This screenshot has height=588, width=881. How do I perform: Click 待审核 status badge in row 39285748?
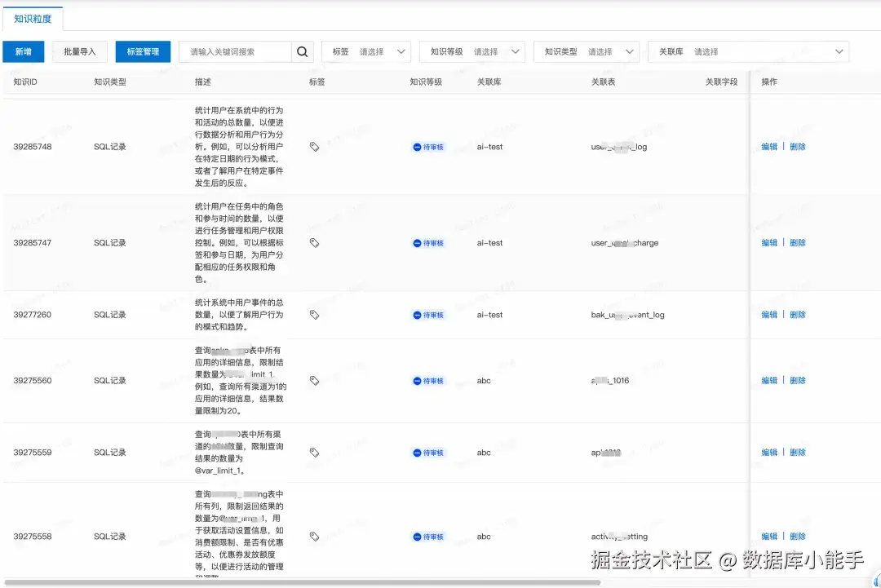point(428,147)
